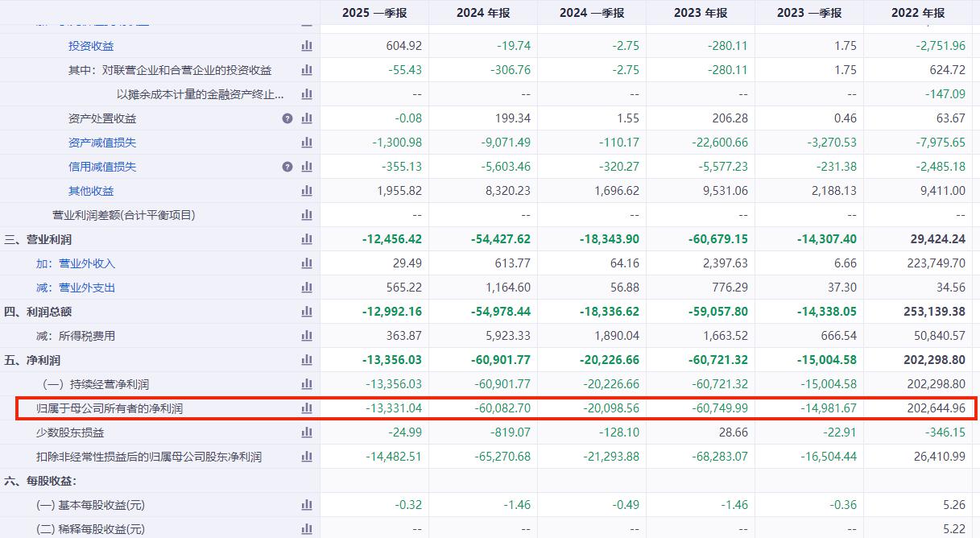Click the 资产减值损失 link
The width and height of the screenshot is (980, 538).
tap(102, 143)
